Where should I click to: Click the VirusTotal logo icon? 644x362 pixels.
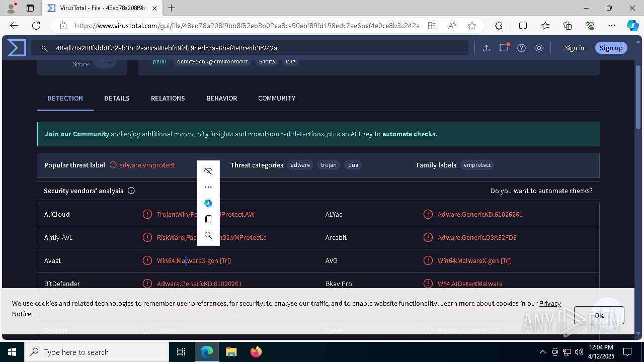pos(17,48)
